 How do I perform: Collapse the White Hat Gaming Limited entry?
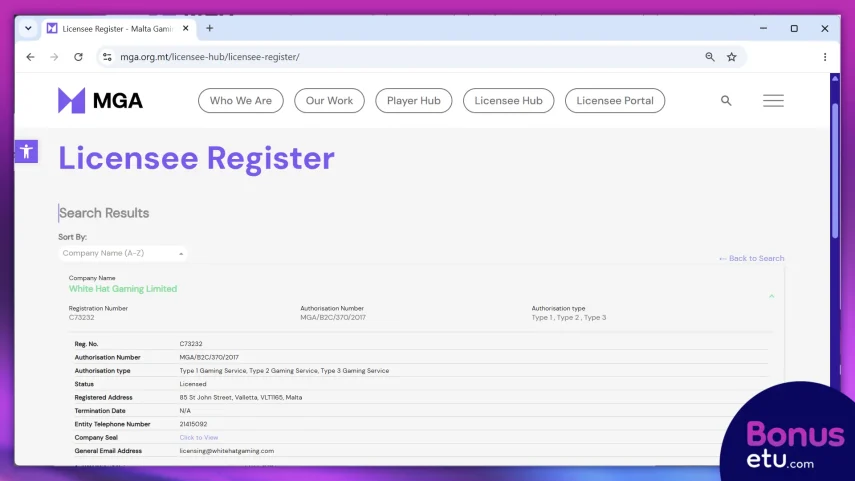[x=772, y=296]
